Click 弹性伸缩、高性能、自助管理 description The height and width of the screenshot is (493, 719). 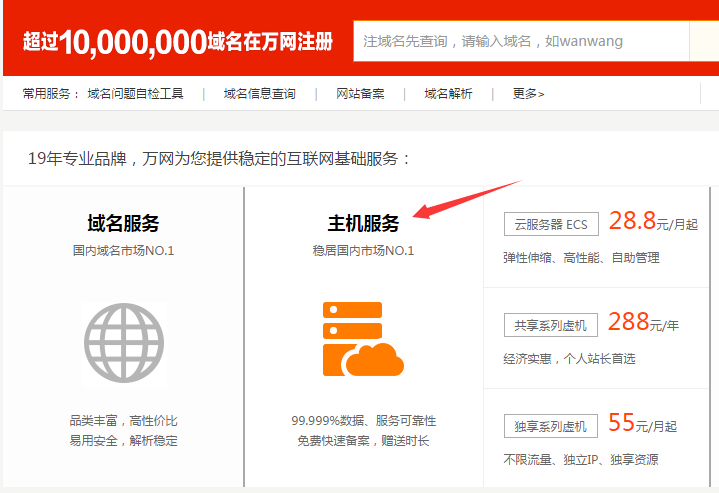point(581,257)
